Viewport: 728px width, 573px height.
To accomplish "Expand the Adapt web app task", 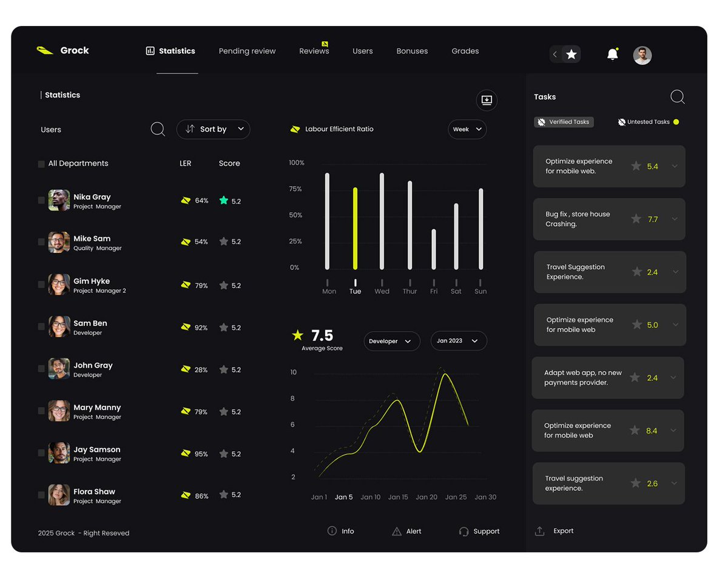I will tap(673, 378).
